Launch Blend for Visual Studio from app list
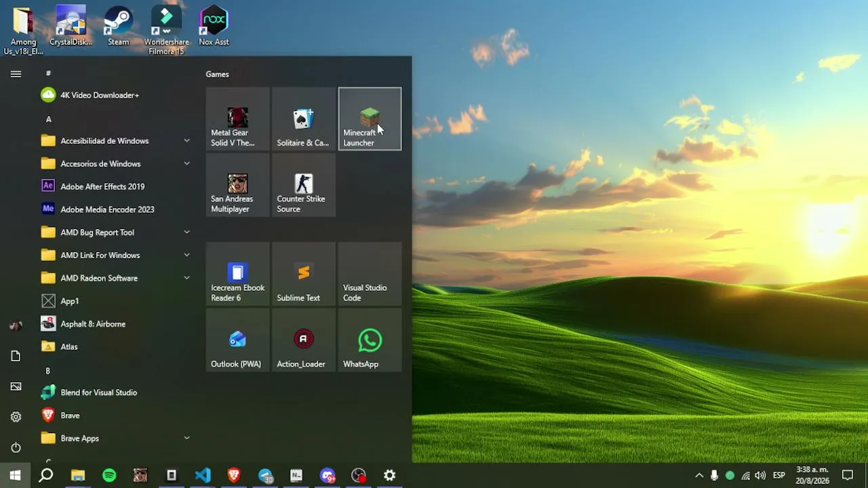Image resolution: width=868 pixels, height=488 pixels. tap(116, 392)
